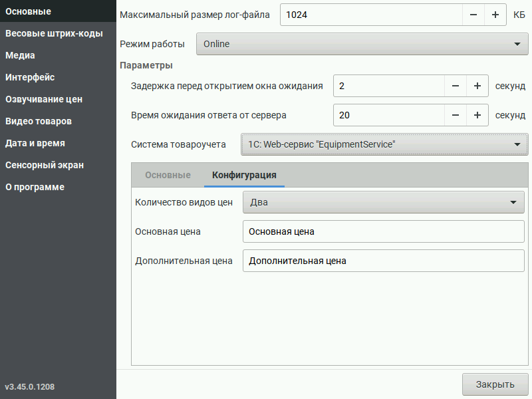Image resolution: width=532 pixels, height=399 pixels.
Task: Decrease maximum log file size with minus
Action: pyautogui.click(x=473, y=15)
